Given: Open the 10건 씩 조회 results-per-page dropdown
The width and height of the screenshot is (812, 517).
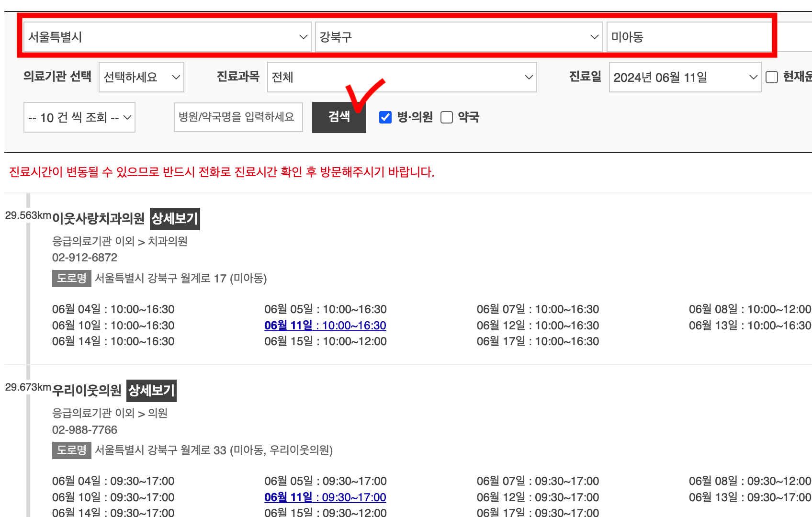Looking at the screenshot, I should (x=79, y=117).
